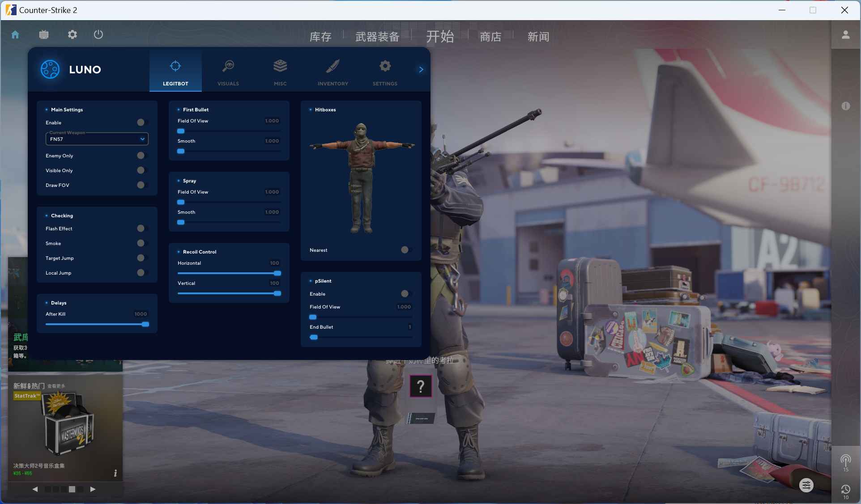Toggle Visible Only switch

click(x=141, y=170)
